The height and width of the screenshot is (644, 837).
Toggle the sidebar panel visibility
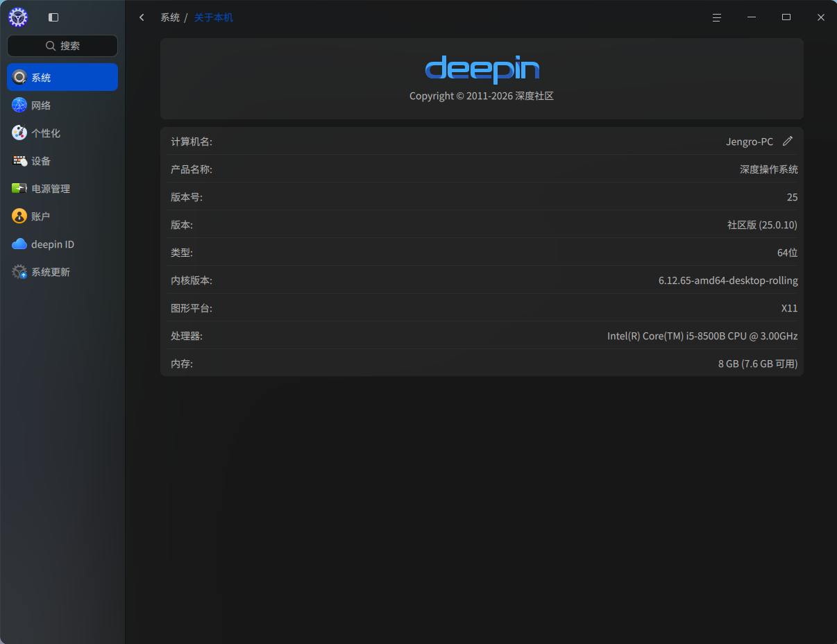click(53, 17)
